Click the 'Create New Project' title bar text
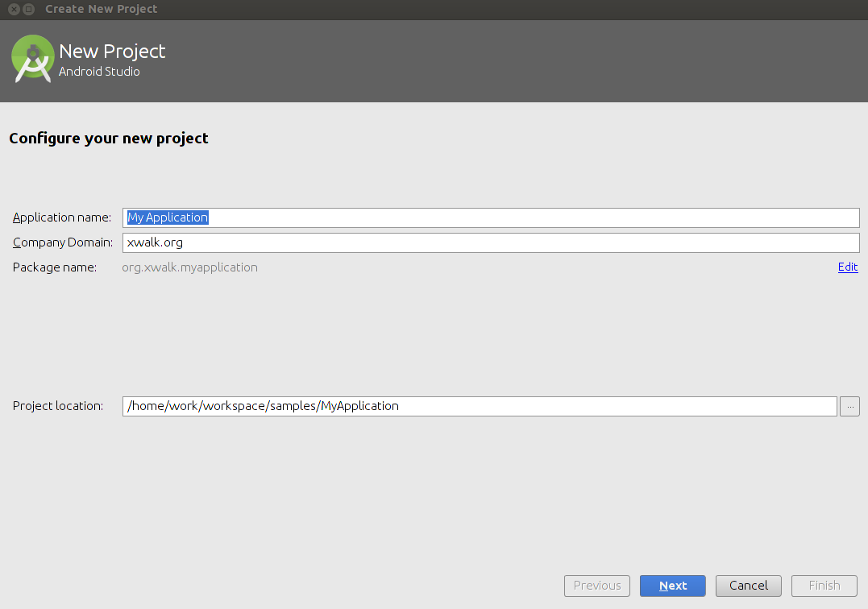The width and height of the screenshot is (868, 609). pos(102,10)
